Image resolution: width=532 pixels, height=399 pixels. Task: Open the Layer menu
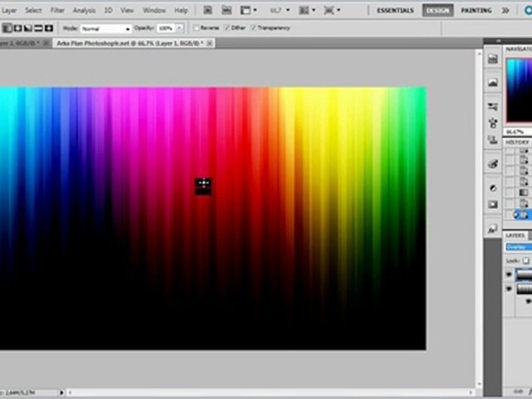coord(9,10)
